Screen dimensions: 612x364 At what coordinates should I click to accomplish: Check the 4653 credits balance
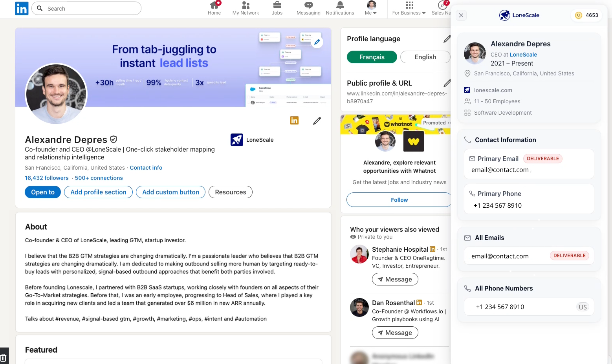click(x=586, y=15)
